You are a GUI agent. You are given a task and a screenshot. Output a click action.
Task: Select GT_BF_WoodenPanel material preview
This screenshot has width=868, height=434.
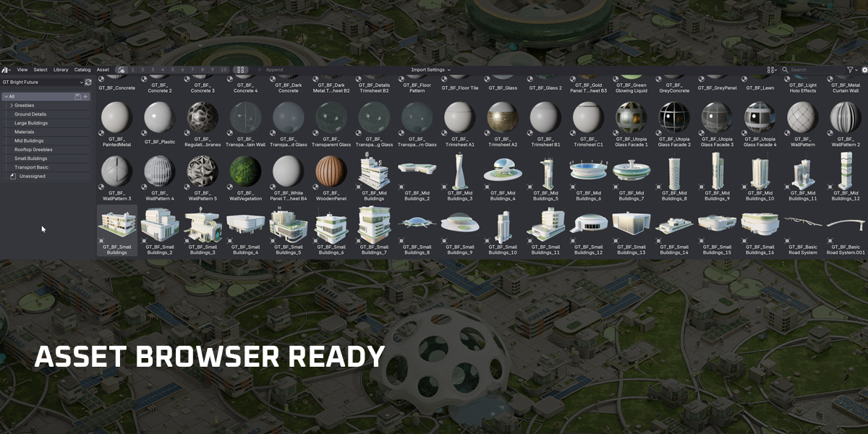[331, 171]
